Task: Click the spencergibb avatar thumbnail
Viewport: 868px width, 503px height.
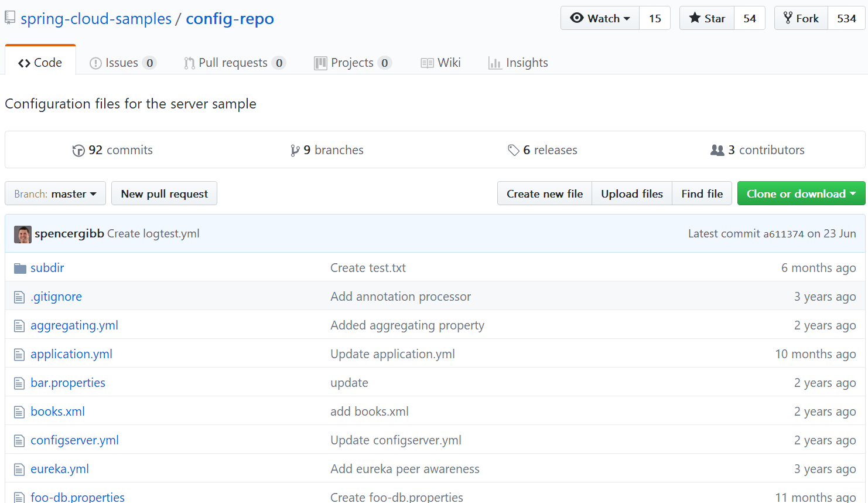Action: tap(23, 234)
